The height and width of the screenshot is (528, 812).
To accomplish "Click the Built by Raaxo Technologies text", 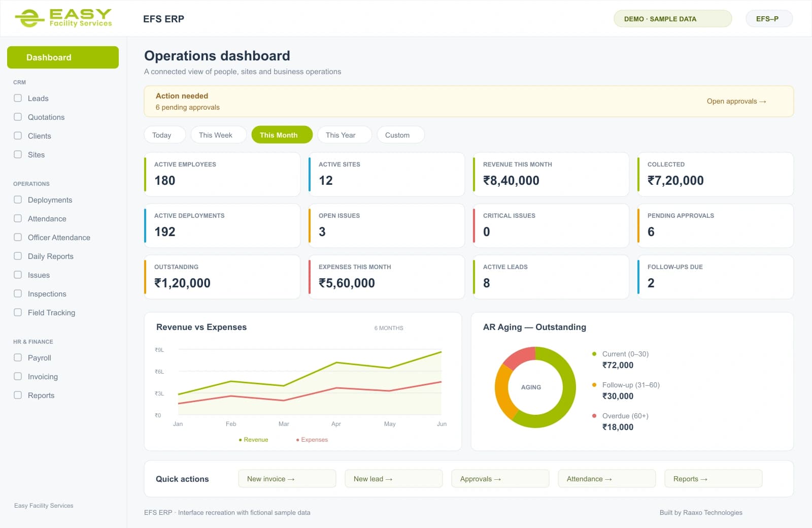I will [x=701, y=512].
